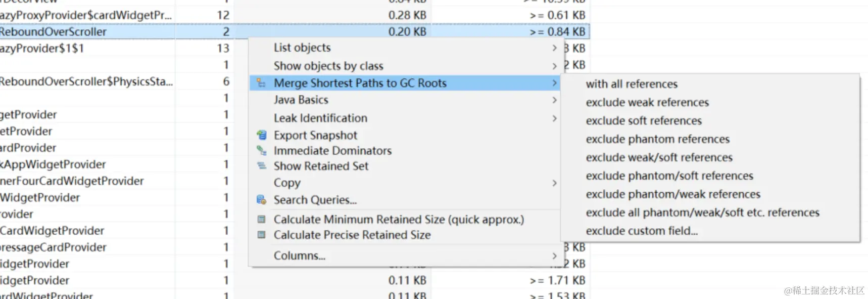Select "exclude weak references"

coord(647,102)
